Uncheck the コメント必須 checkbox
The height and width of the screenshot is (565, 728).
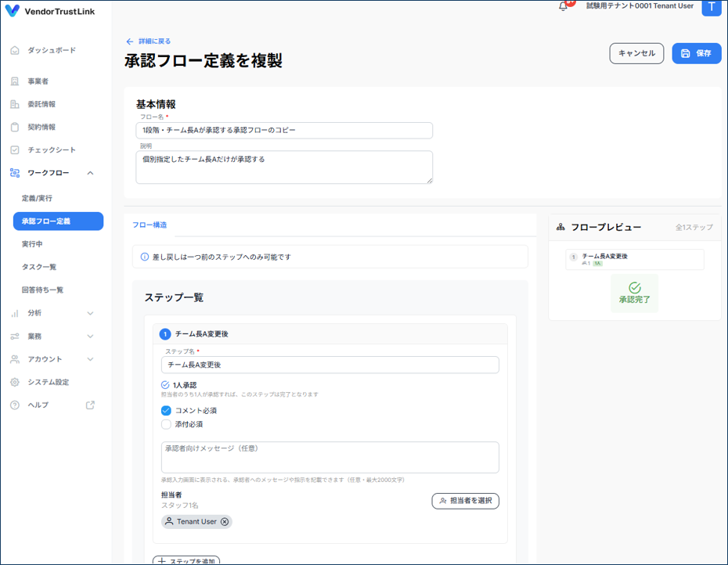(166, 410)
